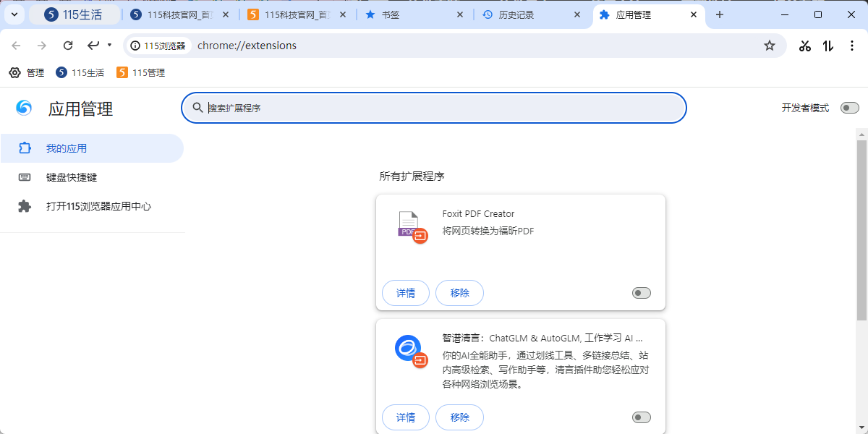The image size is (868, 434).
Task: Close the 书签 tab
Action: coord(460,14)
